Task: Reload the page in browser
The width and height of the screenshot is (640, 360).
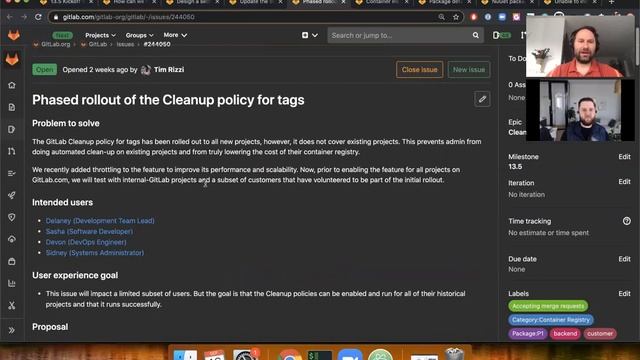Action: point(38,17)
